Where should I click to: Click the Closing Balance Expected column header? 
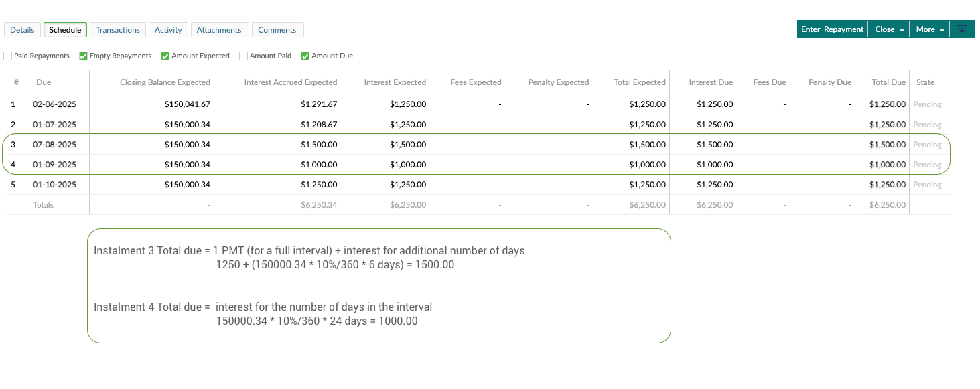pos(165,82)
